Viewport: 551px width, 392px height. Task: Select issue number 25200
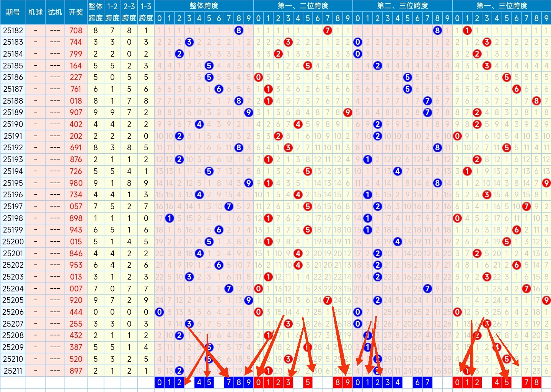tap(13, 242)
